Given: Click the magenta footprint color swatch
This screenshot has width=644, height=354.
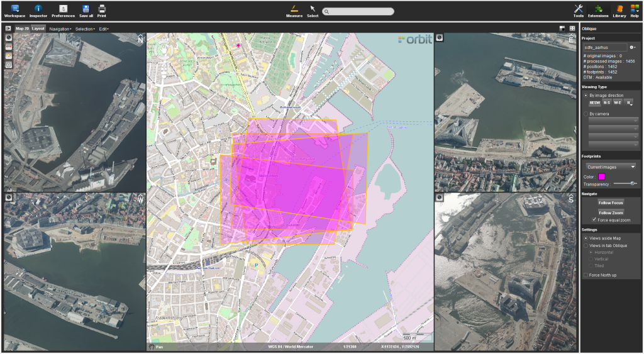Looking at the screenshot, I should click(x=601, y=177).
